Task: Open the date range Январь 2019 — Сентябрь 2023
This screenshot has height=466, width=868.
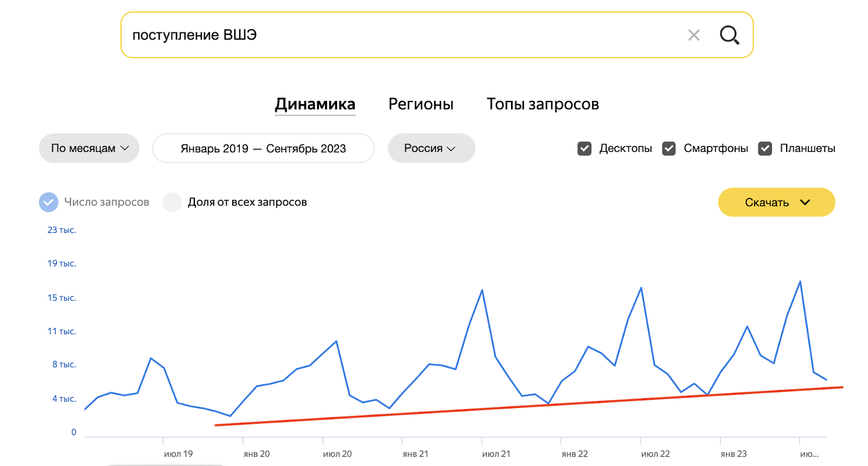Action: tap(263, 148)
